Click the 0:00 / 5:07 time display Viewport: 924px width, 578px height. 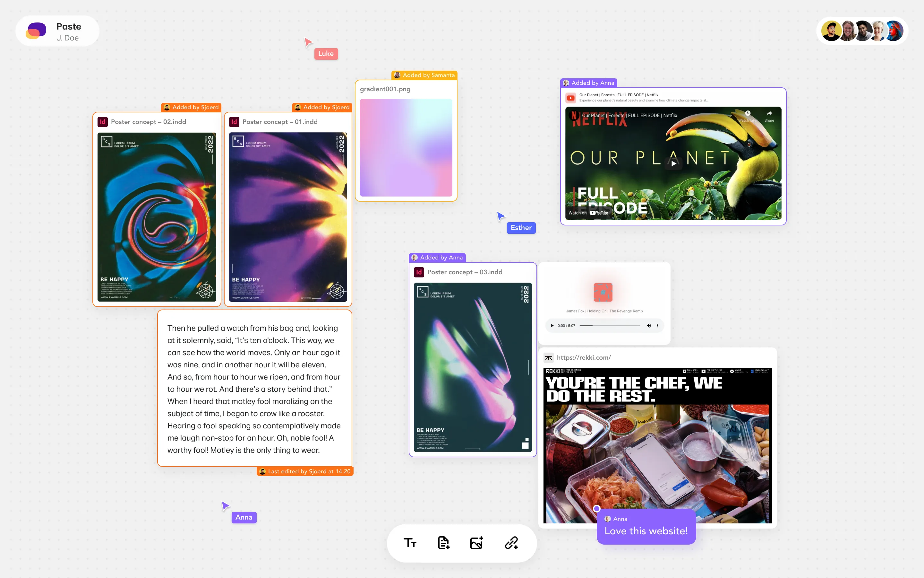[x=566, y=326]
